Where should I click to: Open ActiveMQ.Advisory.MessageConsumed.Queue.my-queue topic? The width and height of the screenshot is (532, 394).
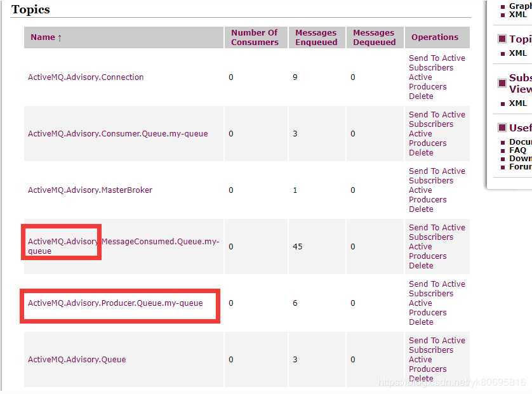click(x=124, y=246)
